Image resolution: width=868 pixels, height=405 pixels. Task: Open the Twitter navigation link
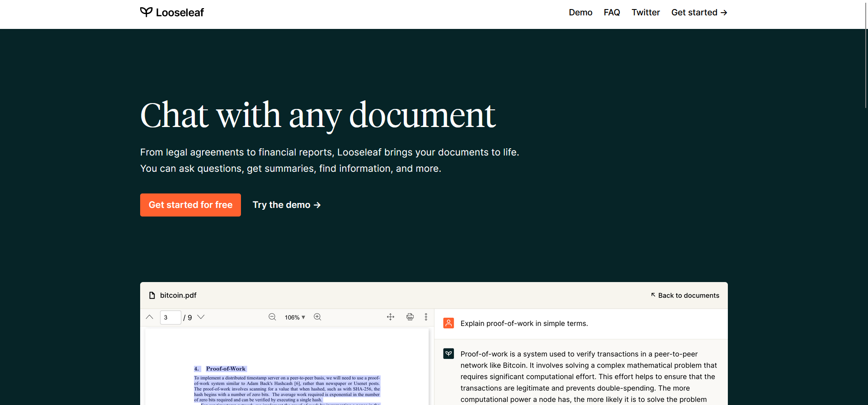point(646,13)
